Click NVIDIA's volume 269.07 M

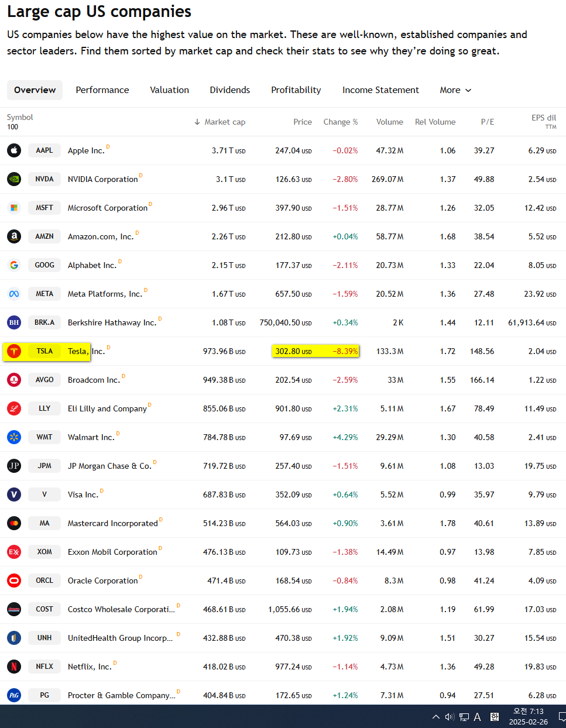pos(387,179)
